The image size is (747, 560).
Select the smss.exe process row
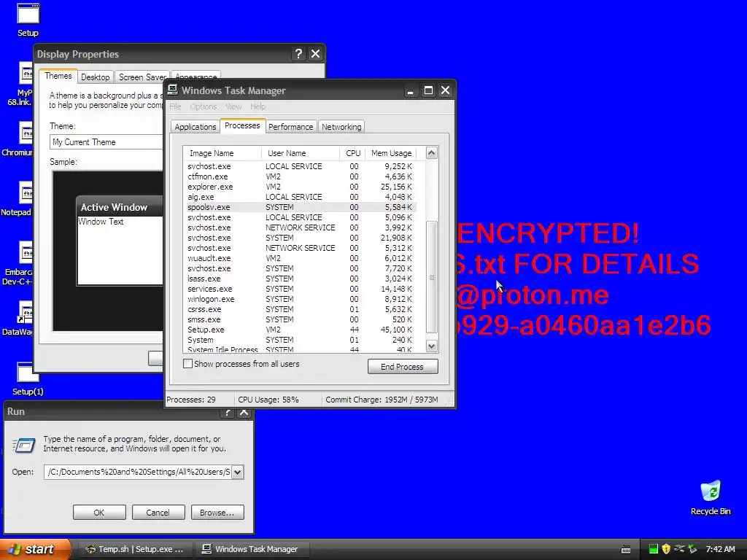tap(300, 319)
